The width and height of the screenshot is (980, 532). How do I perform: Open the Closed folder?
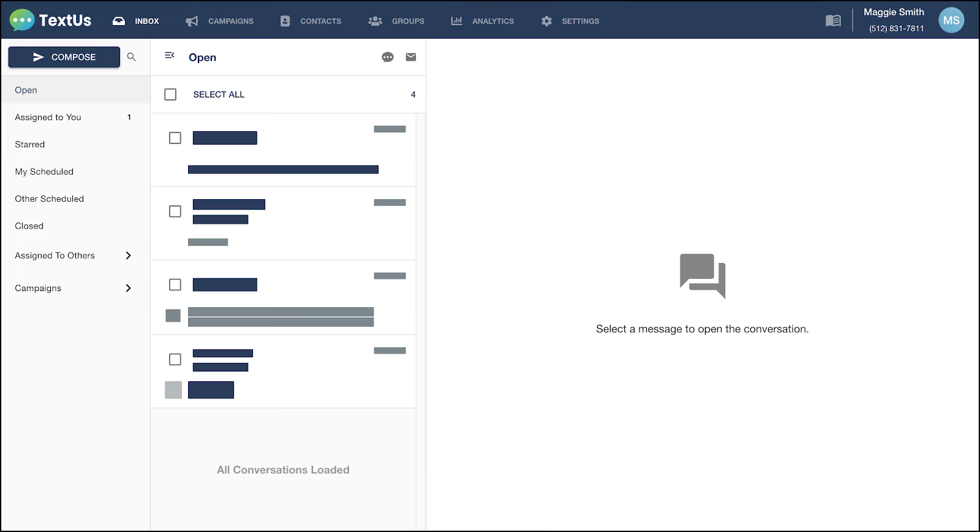coord(75,226)
